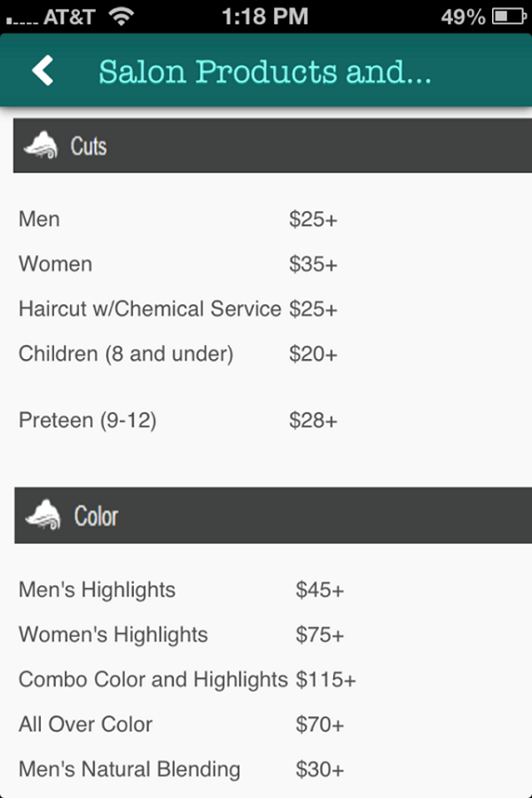Viewport: 532px width, 798px height.
Task: Select the Women haircut row
Action: pos(178,264)
